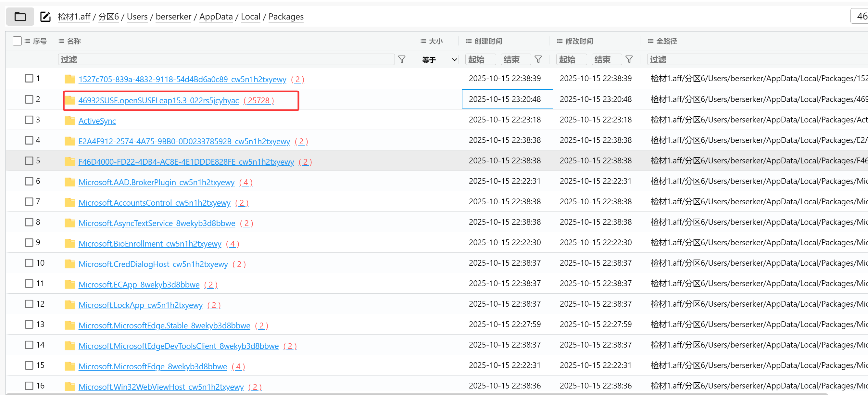Navigate to berserker in breadcrumb path
The image size is (868, 395).
173,17
